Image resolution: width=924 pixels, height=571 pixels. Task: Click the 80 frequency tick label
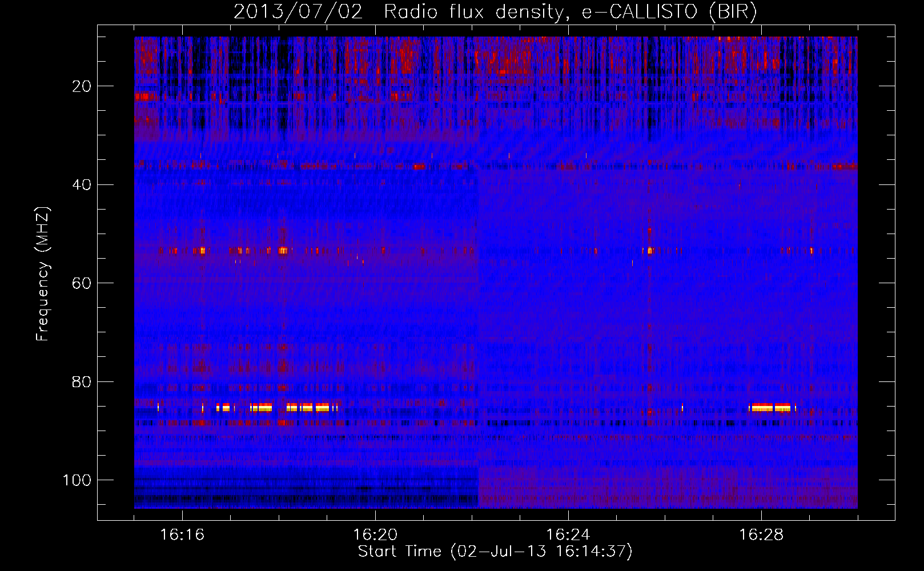pos(81,382)
